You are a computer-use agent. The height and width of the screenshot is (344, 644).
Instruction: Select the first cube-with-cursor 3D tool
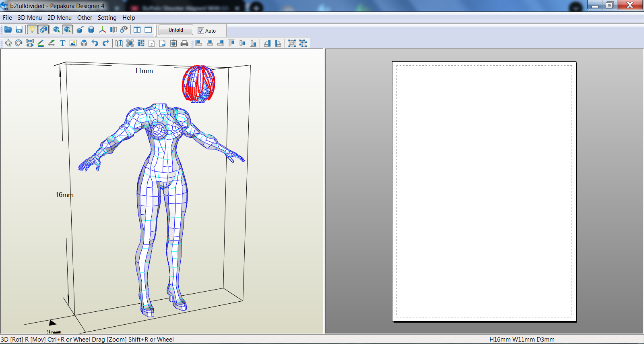[x=56, y=30]
